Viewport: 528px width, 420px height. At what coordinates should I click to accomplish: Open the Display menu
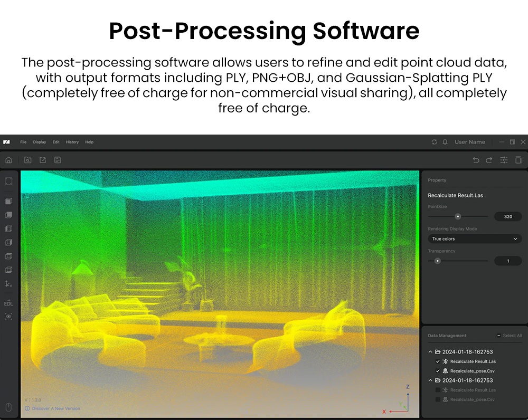pyautogui.click(x=39, y=142)
